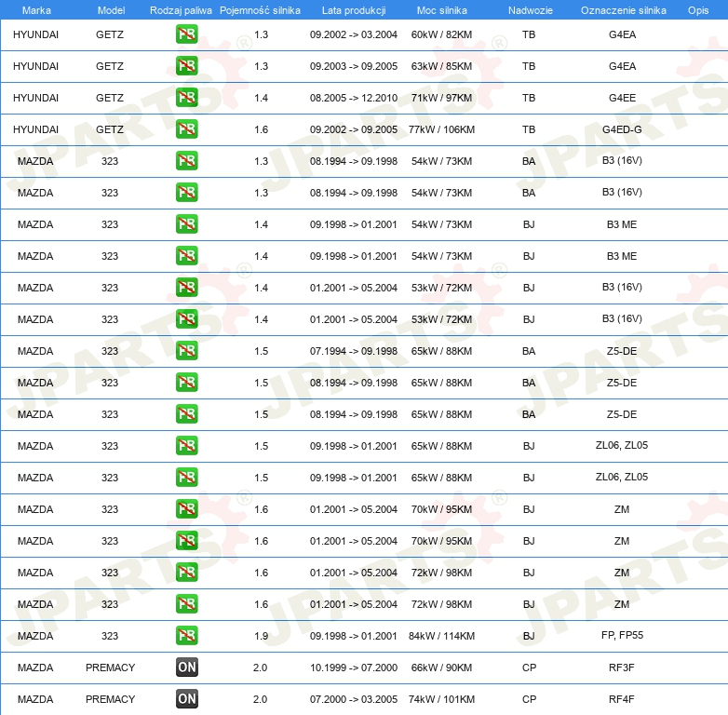Click the petrol fuel icon in the FP, FP55 row
The image size is (728, 715).
point(186,636)
